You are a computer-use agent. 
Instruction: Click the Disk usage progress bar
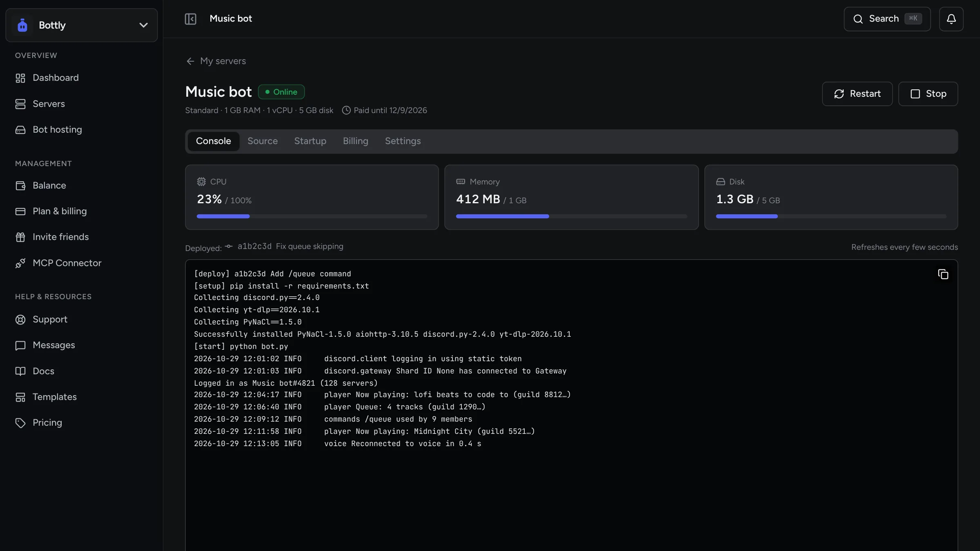click(x=831, y=216)
